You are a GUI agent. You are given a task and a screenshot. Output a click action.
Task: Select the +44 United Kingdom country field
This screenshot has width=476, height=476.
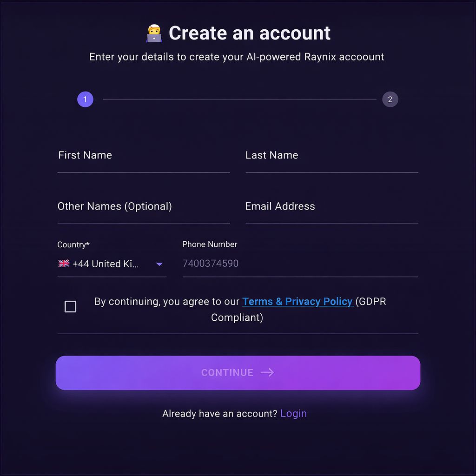106,264
